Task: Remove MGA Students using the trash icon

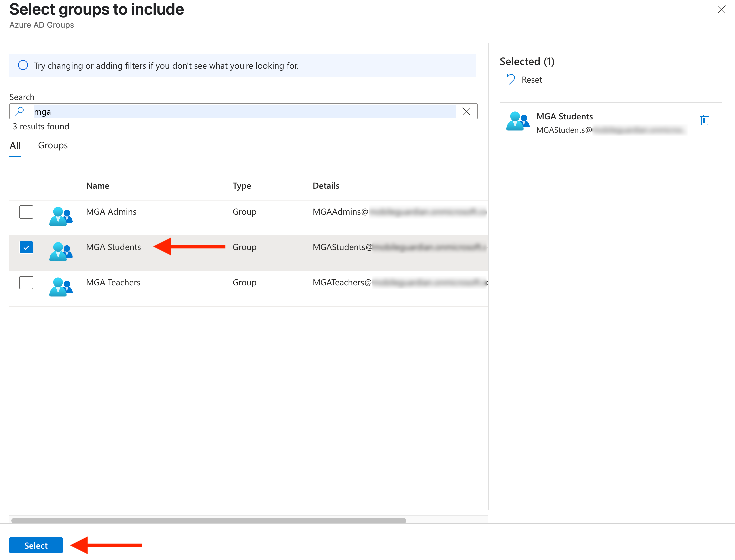Action: tap(704, 120)
